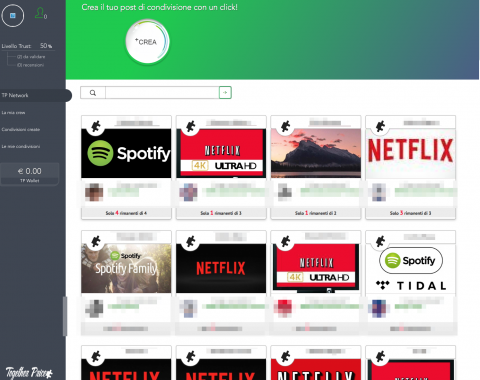480x380 pixels.
Task: Click puzzle icon on Spotify Family card
Action: pyautogui.click(x=96, y=241)
